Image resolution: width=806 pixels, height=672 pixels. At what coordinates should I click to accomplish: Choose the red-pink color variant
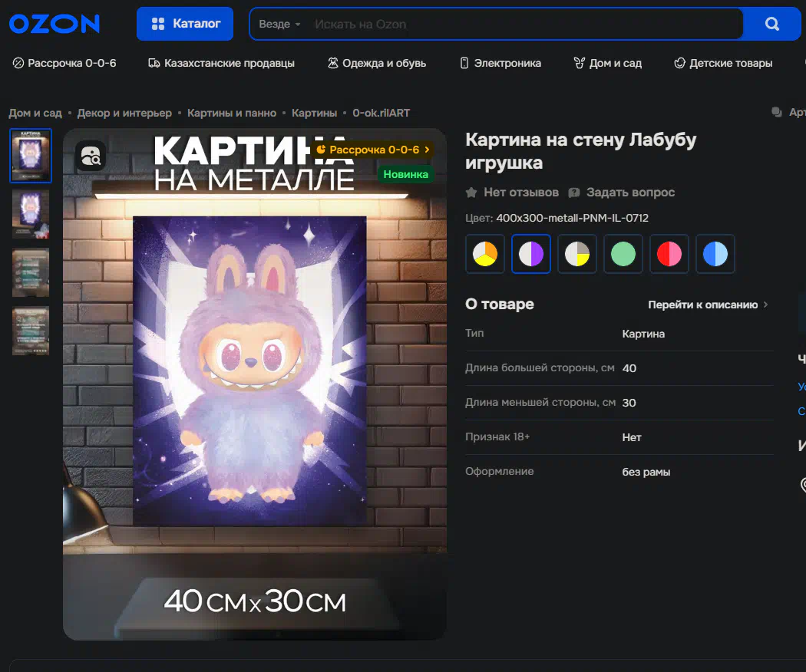pos(669,254)
